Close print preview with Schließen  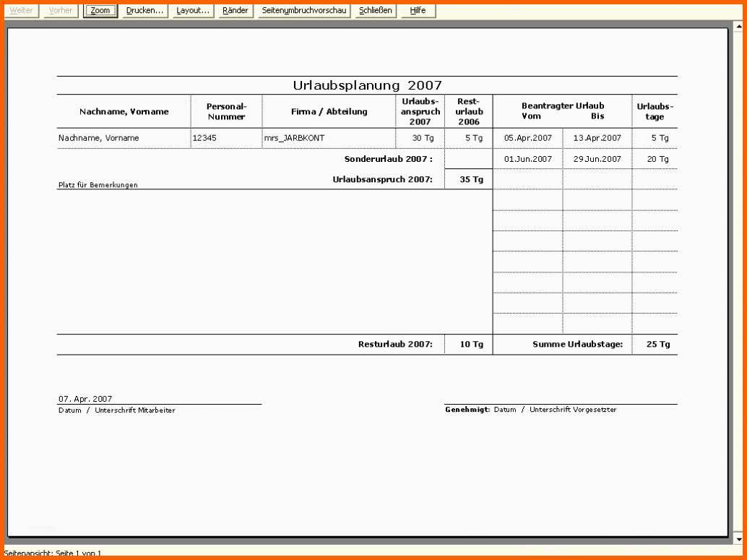point(376,11)
